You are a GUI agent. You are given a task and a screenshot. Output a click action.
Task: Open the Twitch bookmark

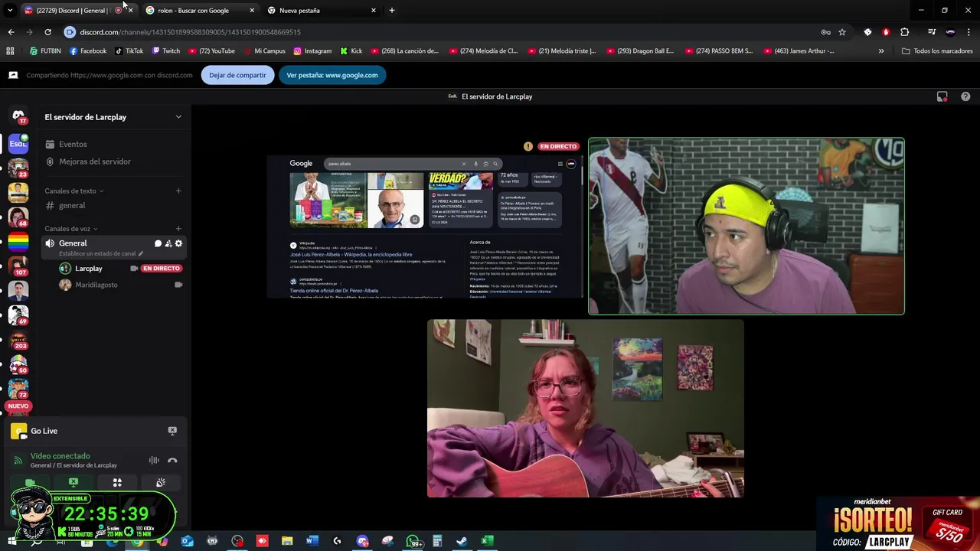tap(165, 51)
